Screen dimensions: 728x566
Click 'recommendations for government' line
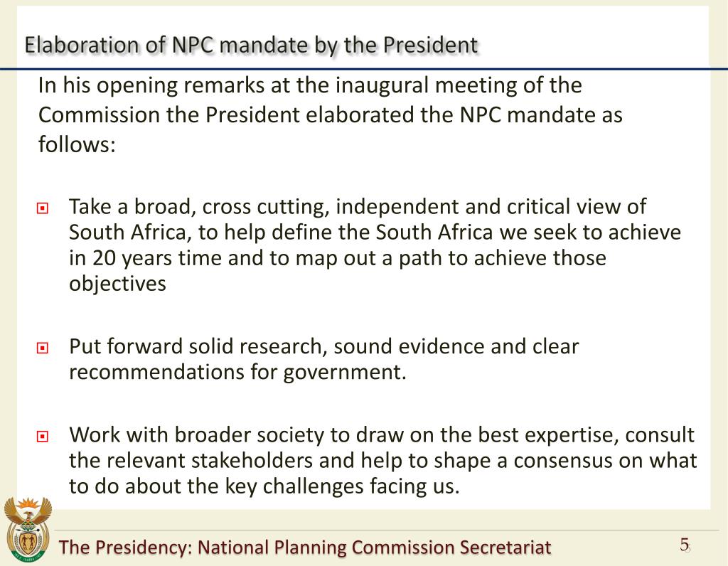[237, 372]
